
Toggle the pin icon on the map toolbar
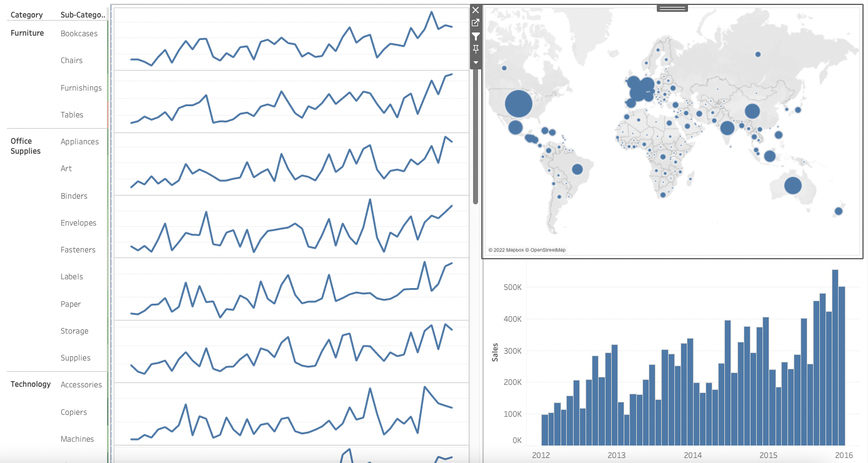[476, 49]
